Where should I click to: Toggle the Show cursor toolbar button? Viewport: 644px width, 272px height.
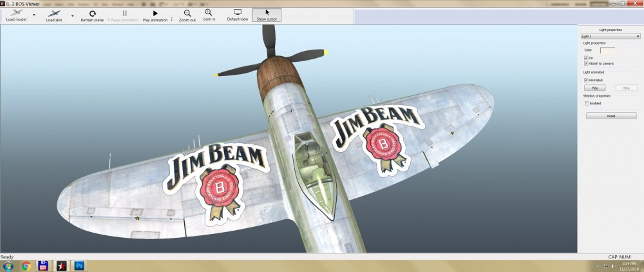click(267, 15)
